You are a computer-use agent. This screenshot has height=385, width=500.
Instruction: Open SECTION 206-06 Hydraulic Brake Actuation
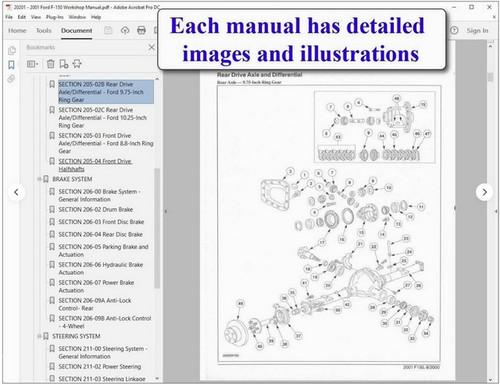click(101, 268)
